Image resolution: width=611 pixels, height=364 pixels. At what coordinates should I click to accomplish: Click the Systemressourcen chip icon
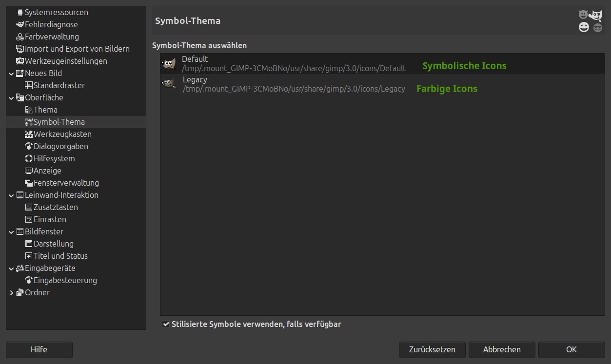pyautogui.click(x=20, y=12)
